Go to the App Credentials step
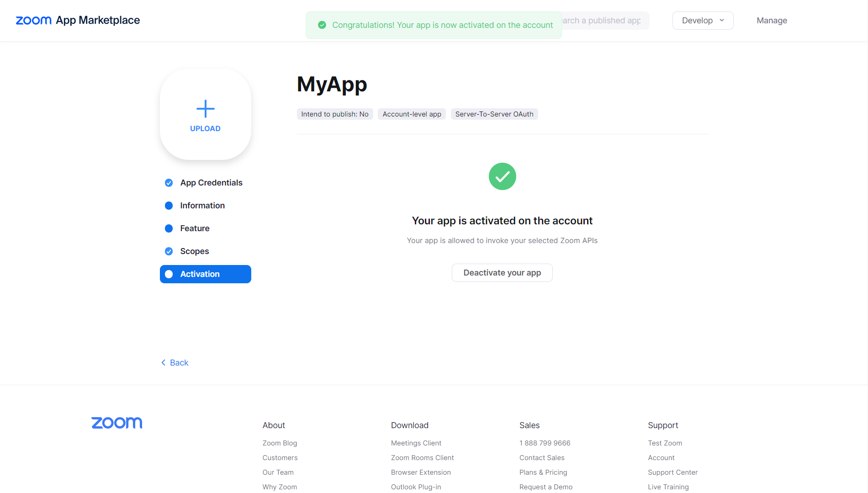 [x=206, y=183]
